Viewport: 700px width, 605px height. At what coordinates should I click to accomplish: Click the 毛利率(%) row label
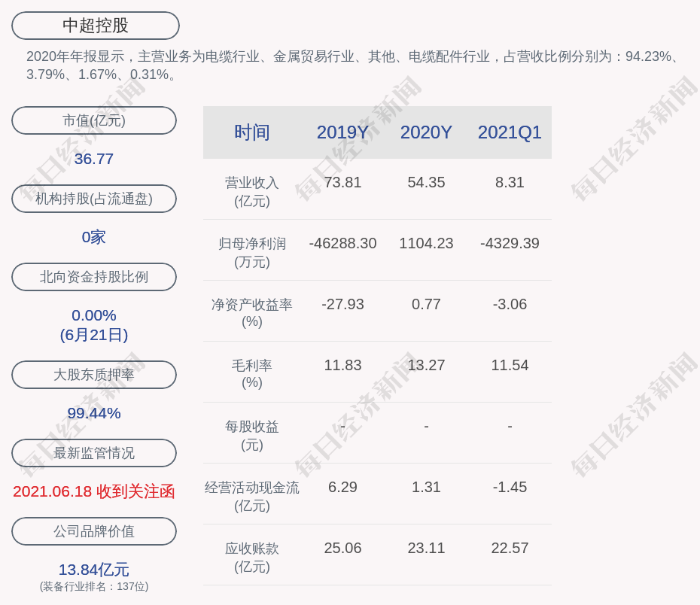[252, 374]
